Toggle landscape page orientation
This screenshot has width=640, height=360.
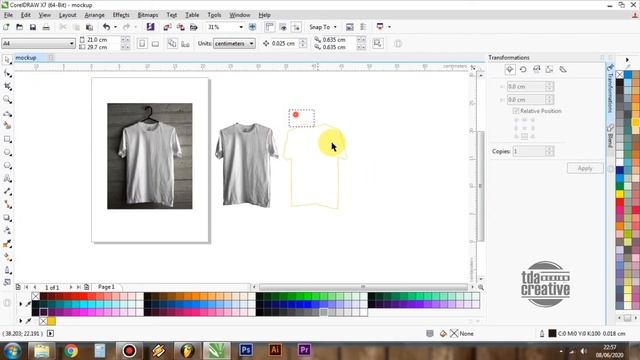(155, 43)
